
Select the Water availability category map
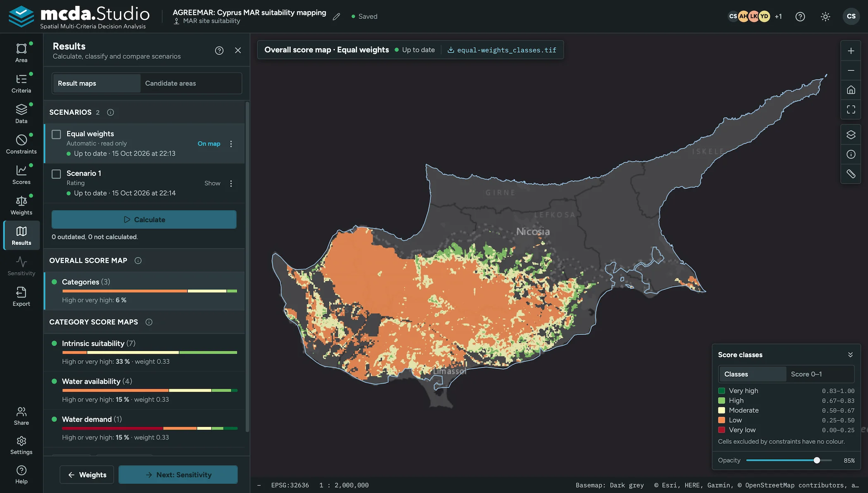[145, 390]
